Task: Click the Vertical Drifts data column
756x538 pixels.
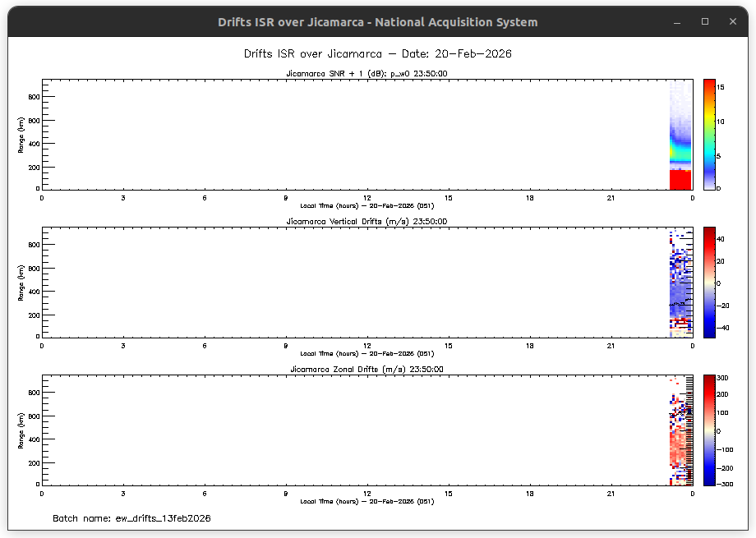Action: point(680,283)
